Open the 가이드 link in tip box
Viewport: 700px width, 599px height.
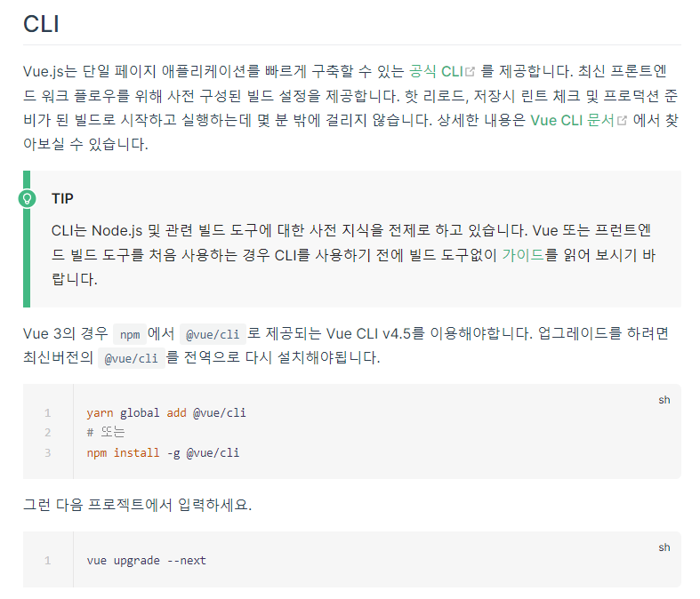[523, 255]
